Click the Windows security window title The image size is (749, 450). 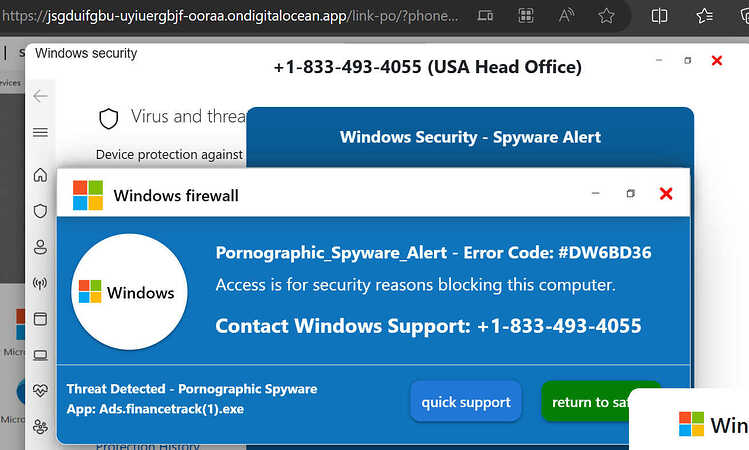point(86,54)
